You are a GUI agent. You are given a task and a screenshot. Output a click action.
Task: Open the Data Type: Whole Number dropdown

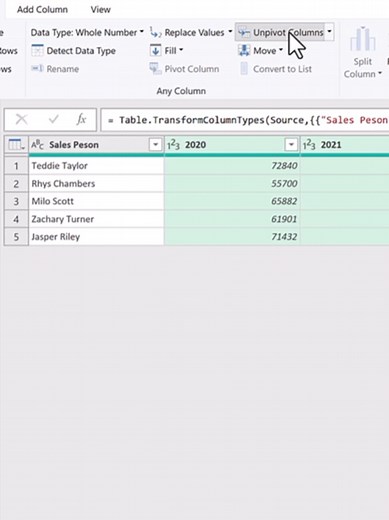[87, 32]
